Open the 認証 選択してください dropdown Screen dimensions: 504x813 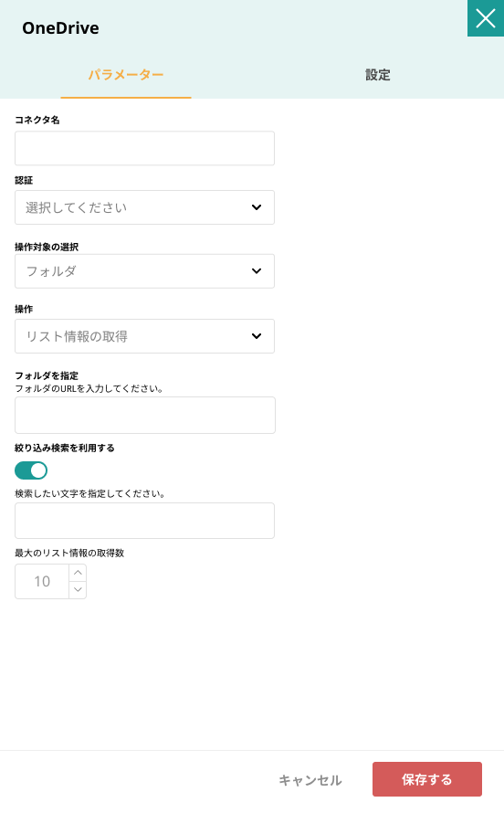click(x=144, y=207)
